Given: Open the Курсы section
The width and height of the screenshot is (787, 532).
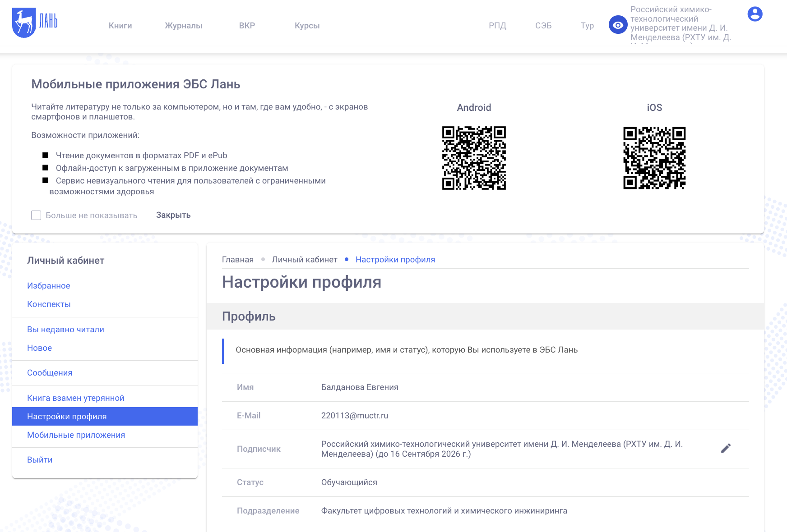Looking at the screenshot, I should (x=307, y=26).
